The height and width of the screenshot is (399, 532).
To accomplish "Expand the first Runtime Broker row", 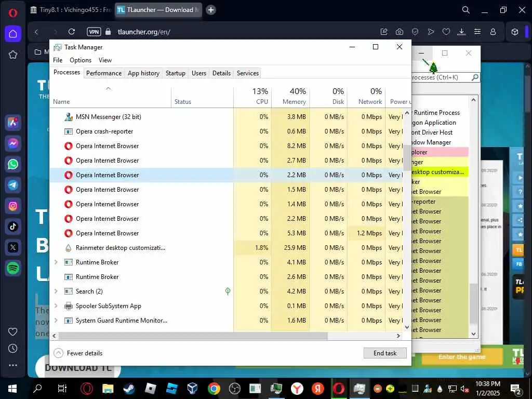I will 56,262.
